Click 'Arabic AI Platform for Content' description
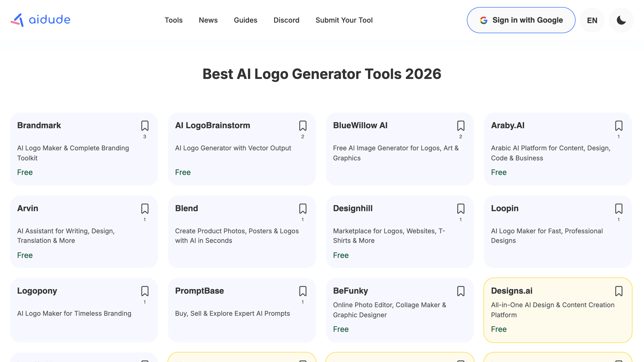 [x=551, y=153]
